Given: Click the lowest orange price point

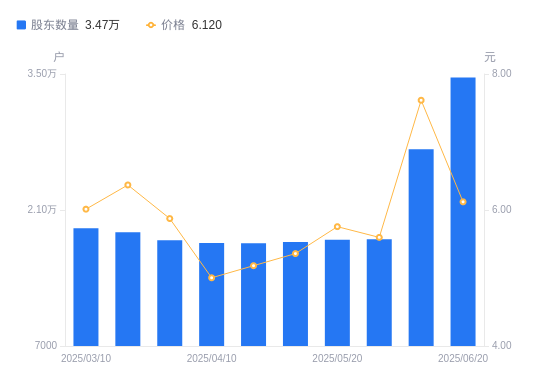Looking at the screenshot, I should tap(212, 278).
